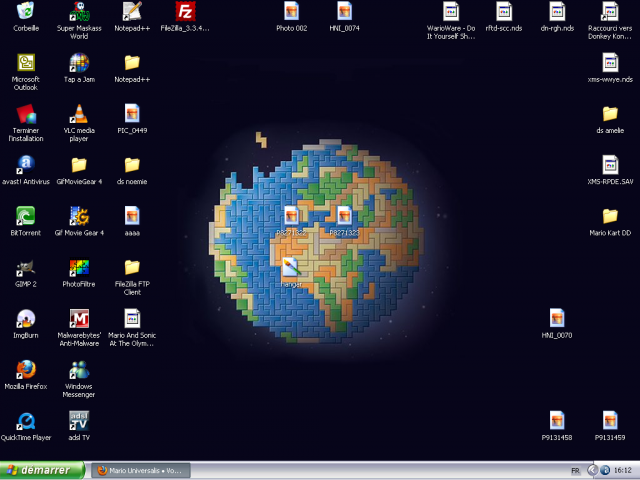Launch ImgBurn shortcut
This screenshot has width=640, height=480.
26,318
